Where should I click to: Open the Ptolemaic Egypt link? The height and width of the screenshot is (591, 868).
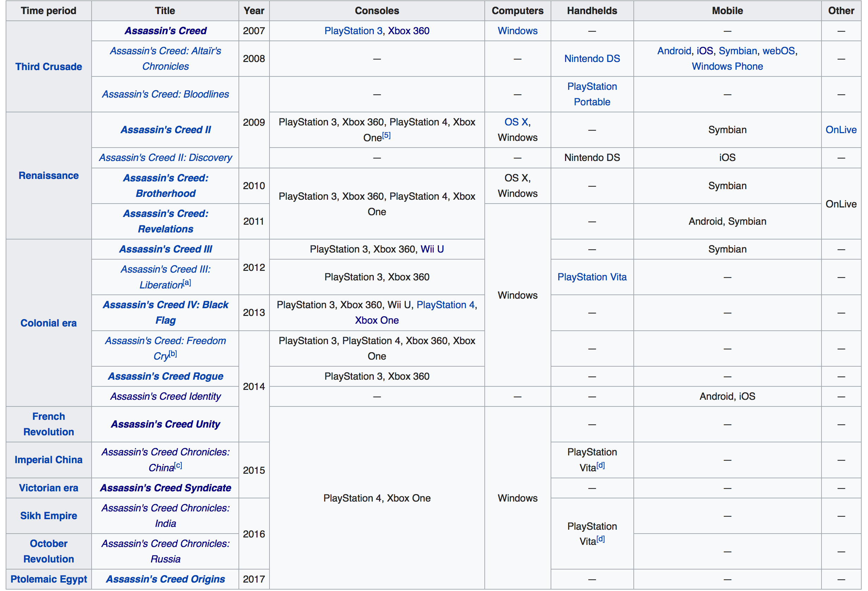(49, 579)
